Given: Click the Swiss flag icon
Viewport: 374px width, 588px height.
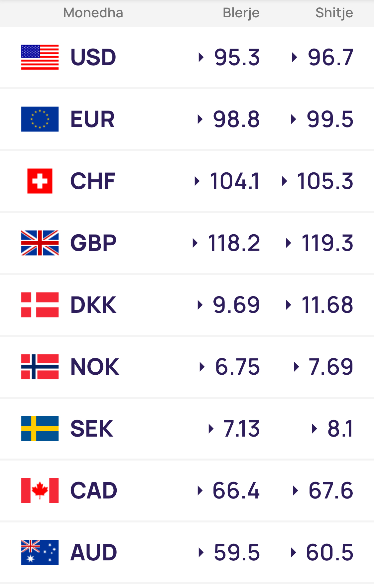Looking at the screenshot, I should pos(40,181).
